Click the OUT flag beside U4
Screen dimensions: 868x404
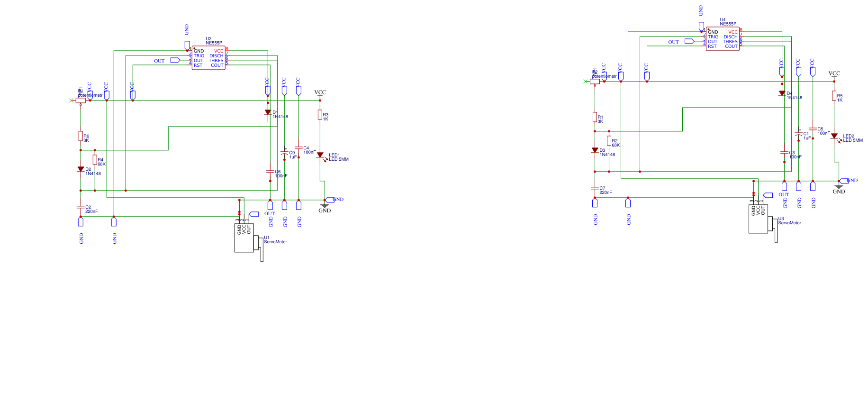tap(689, 41)
